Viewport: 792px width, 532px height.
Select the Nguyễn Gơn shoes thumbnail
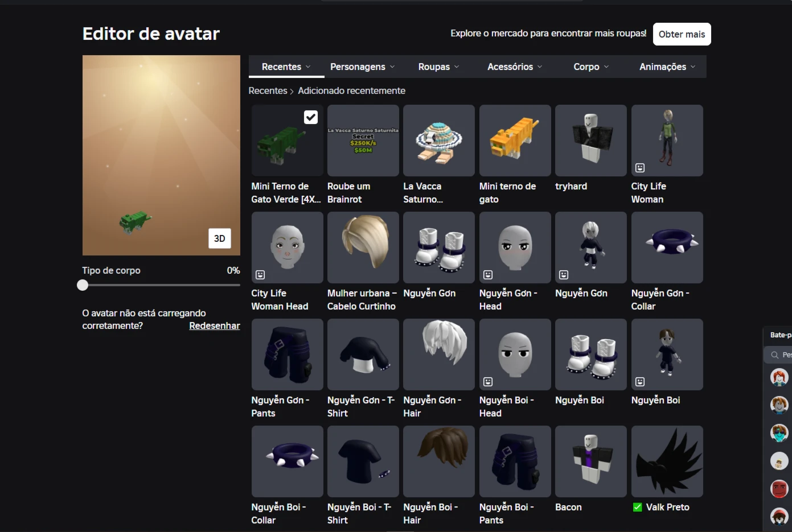pyautogui.click(x=439, y=248)
